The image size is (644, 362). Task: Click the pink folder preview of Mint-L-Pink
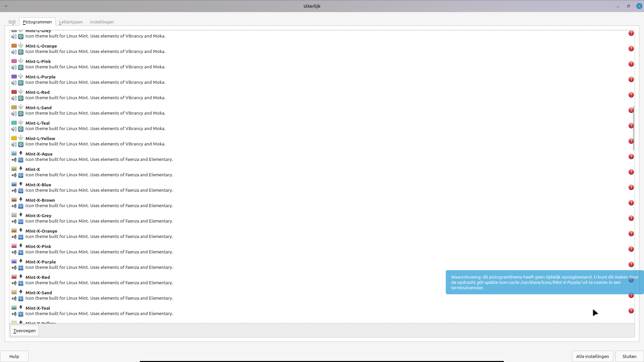pyautogui.click(x=14, y=61)
